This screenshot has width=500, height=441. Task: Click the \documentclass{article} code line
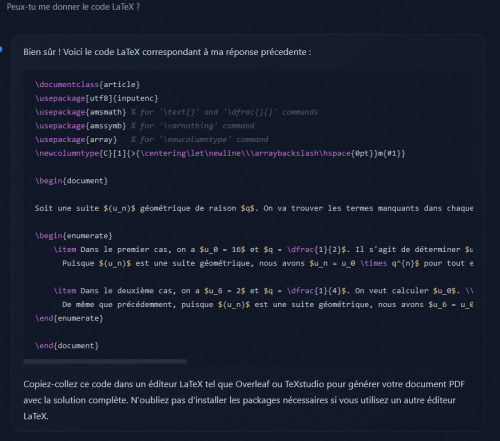[87, 84]
